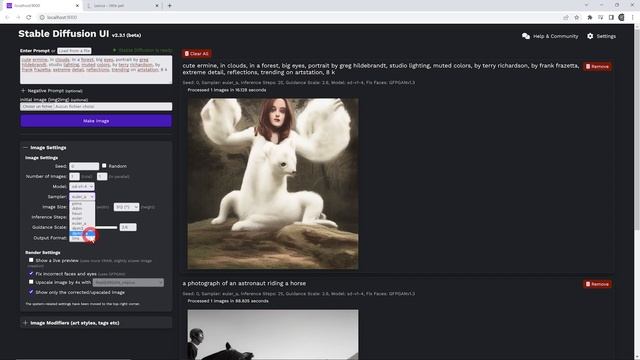Click the site info icon in address bar
Screen dimensions: 640x360
pos(42,18)
